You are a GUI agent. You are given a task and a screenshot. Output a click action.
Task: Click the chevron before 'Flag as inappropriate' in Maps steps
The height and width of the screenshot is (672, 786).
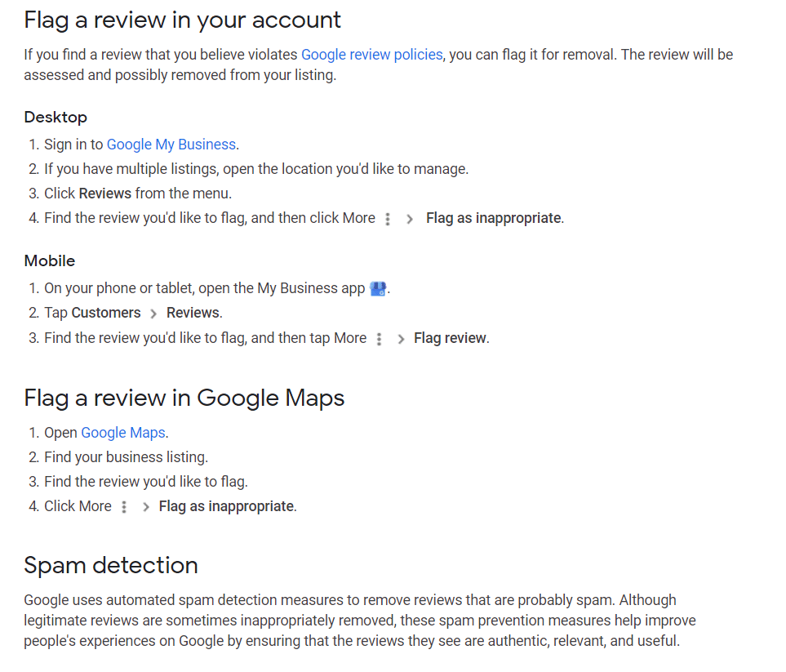tap(144, 506)
